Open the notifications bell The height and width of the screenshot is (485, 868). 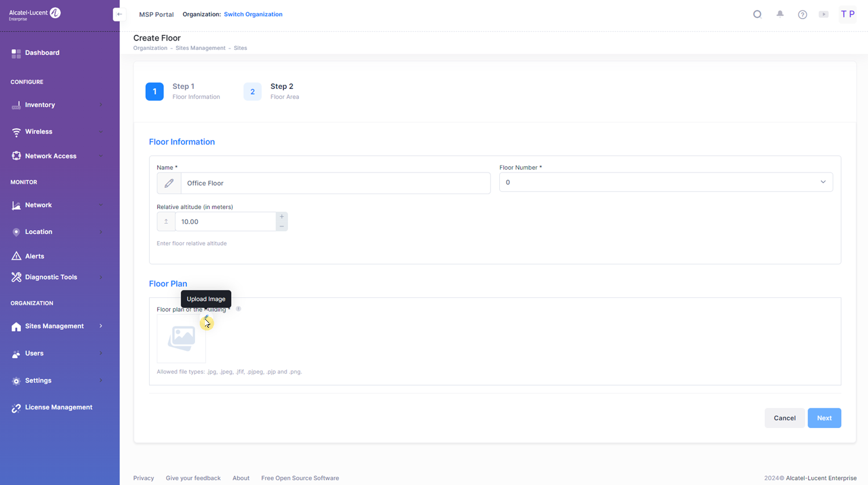point(780,14)
